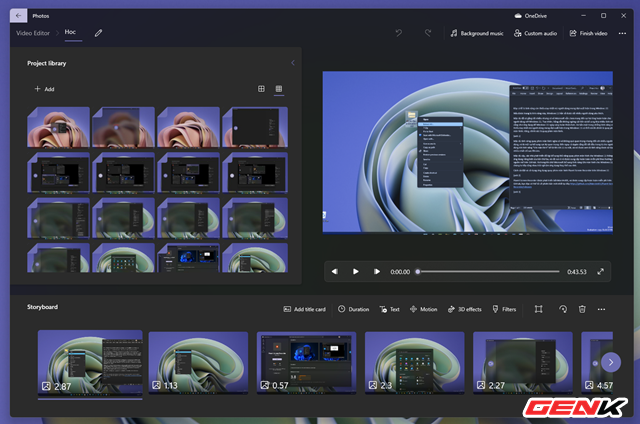
Task: Select storyboard clip with duration 0.57
Action: point(307,363)
